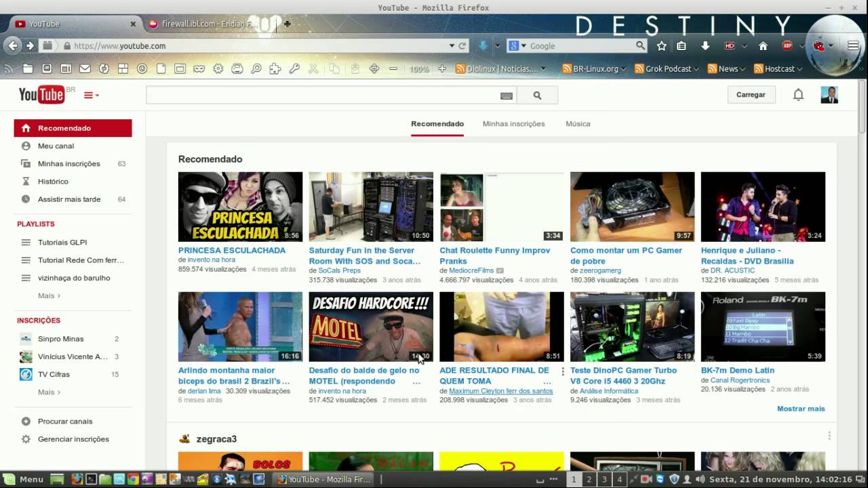
Task: Open the Grok Podcast feed dropdown
Action: coord(667,68)
